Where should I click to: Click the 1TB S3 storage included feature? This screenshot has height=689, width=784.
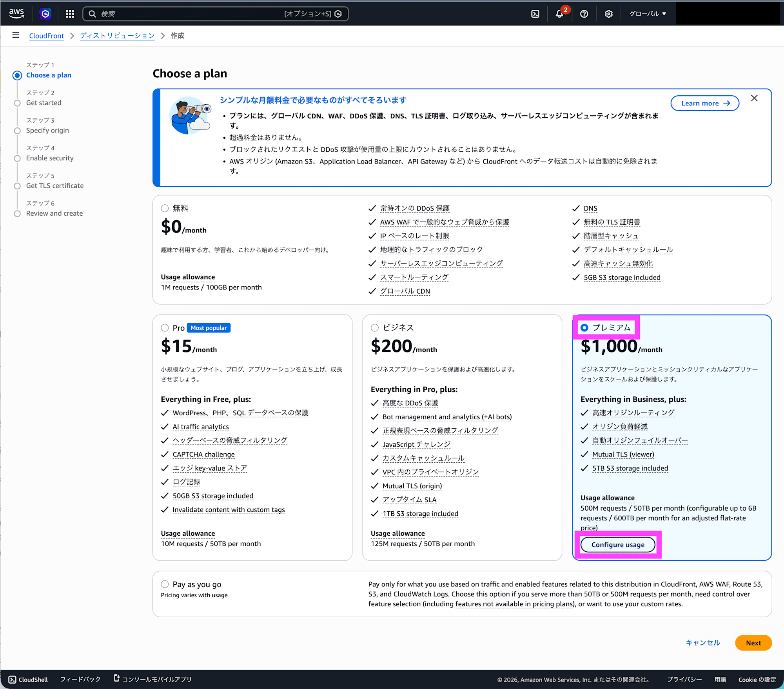[x=420, y=514]
